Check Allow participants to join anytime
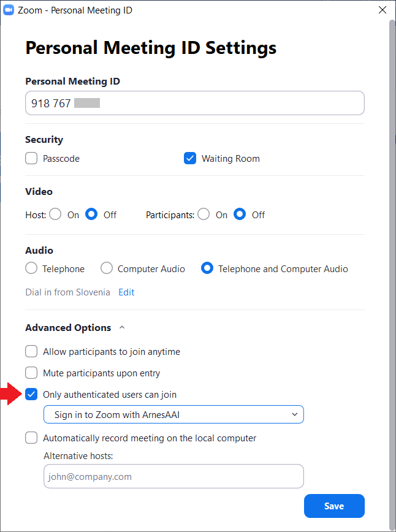Viewport: 396px width, 532px height. pos(31,352)
